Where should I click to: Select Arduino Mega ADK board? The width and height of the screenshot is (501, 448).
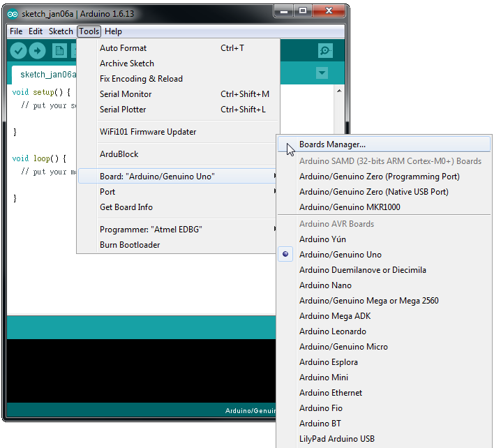(x=384, y=316)
